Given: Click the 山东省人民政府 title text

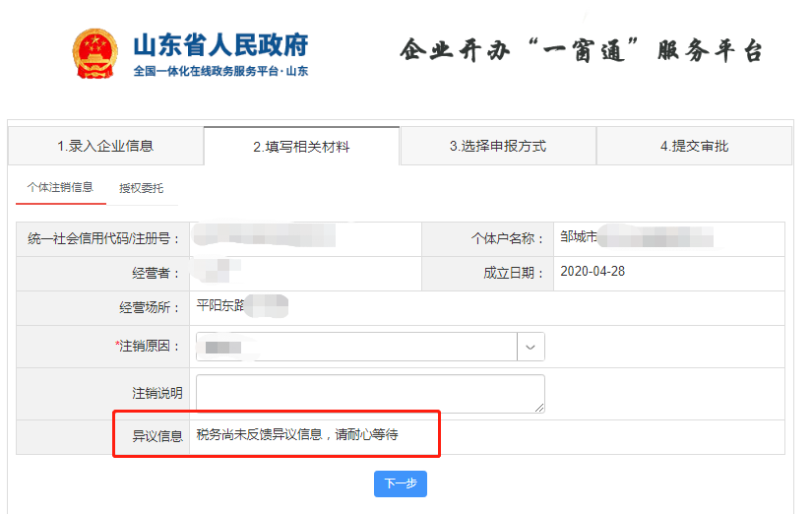Looking at the screenshot, I should pos(220,45).
